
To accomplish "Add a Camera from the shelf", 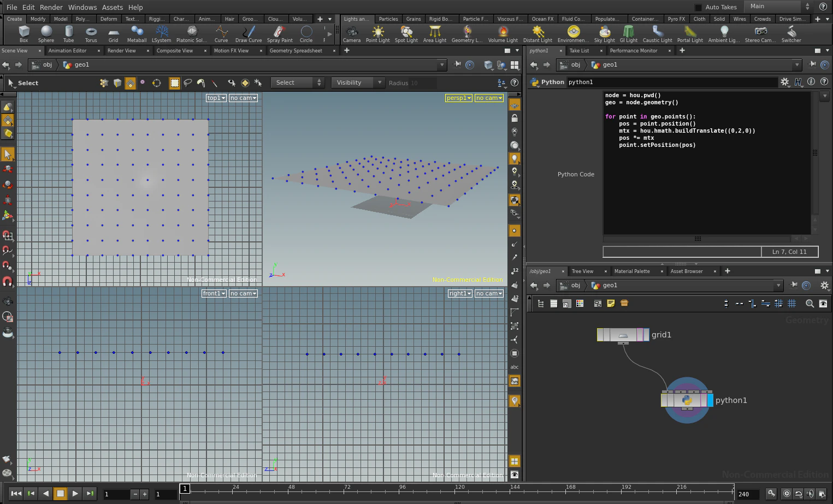I will (352, 34).
